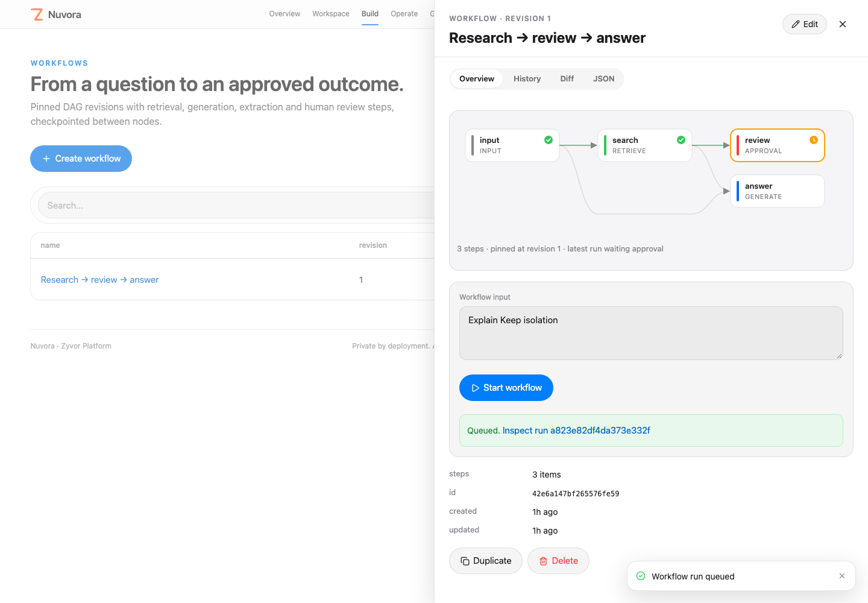Image resolution: width=868 pixels, height=603 pixels.
Task: Click the revision column header
Action: tap(373, 245)
